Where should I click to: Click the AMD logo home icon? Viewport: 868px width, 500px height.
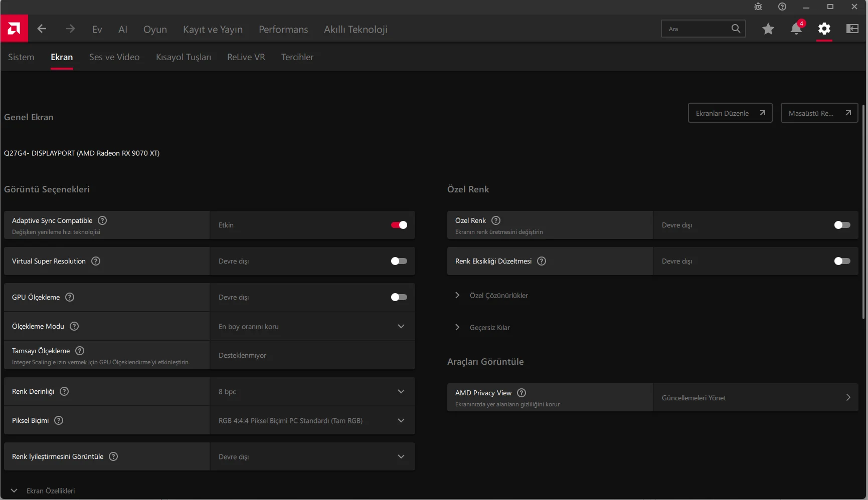14,29
